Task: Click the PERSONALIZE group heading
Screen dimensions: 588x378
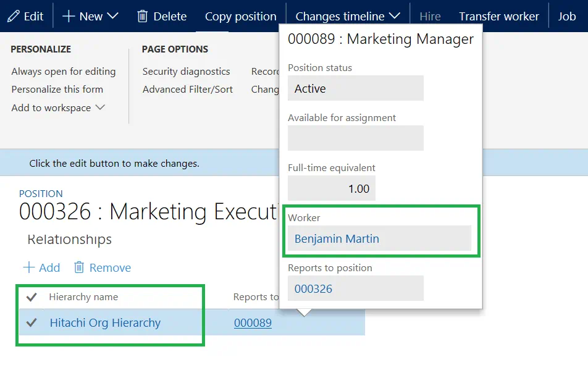Action: [41, 49]
